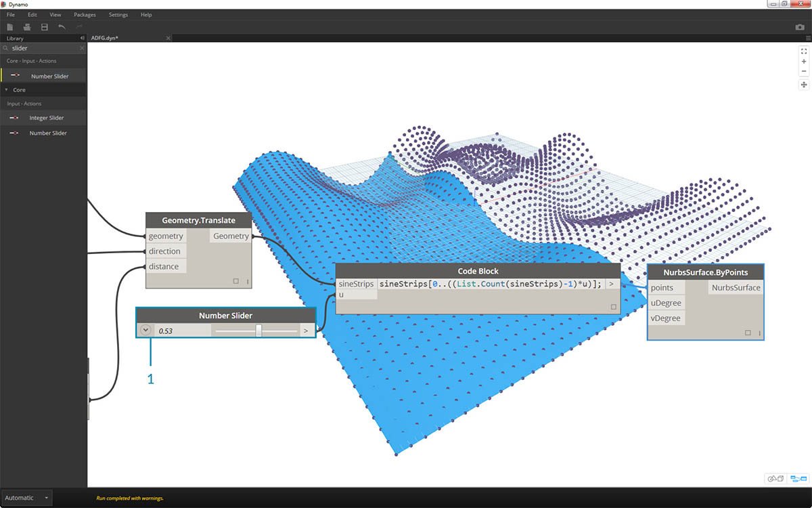Click the Pan arrows icon
Image resolution: width=812 pixels, height=508 pixels.
click(804, 85)
